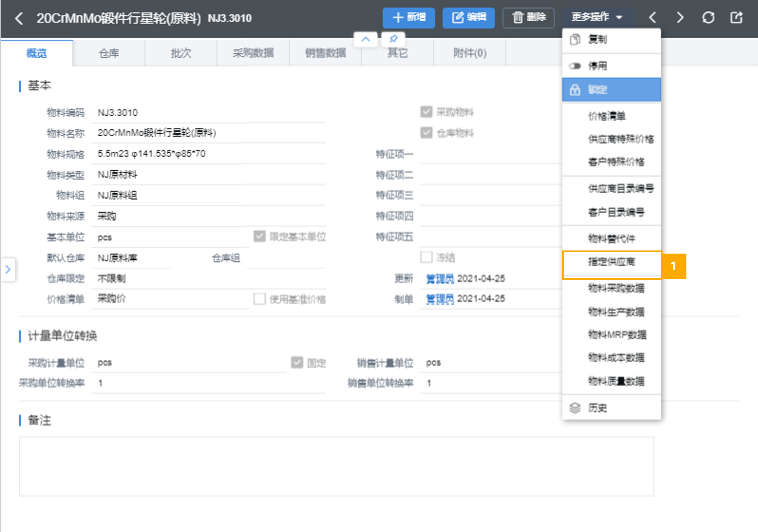Collapse header with the up chevron

point(366,39)
